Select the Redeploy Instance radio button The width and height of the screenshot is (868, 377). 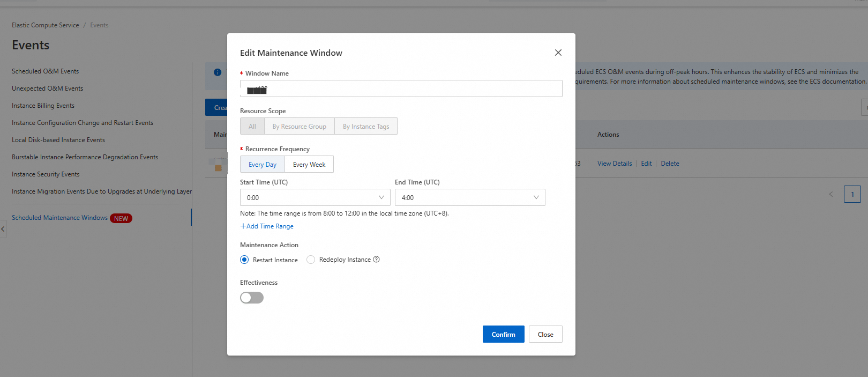point(311,260)
